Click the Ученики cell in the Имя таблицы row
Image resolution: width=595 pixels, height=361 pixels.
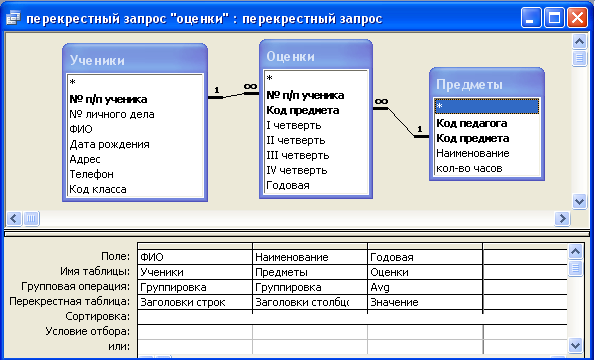pyautogui.click(x=195, y=272)
